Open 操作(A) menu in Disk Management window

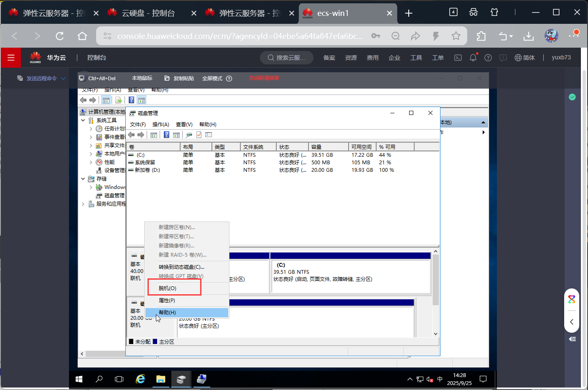click(161, 125)
